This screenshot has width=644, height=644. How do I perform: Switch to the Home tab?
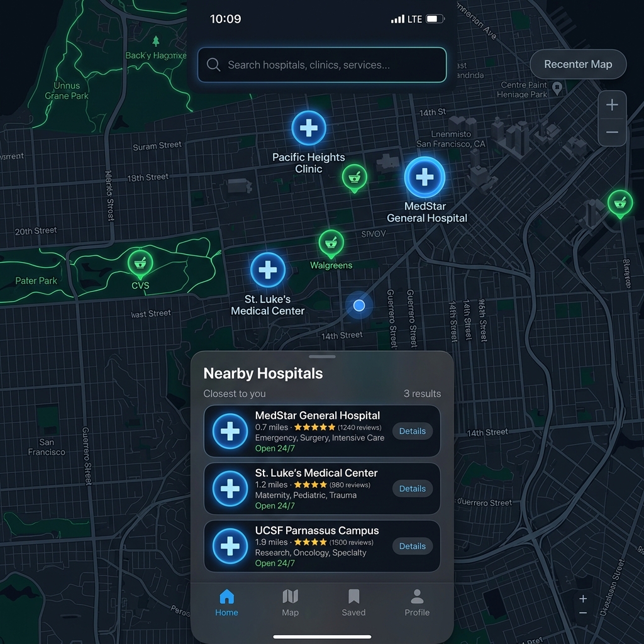click(x=226, y=602)
